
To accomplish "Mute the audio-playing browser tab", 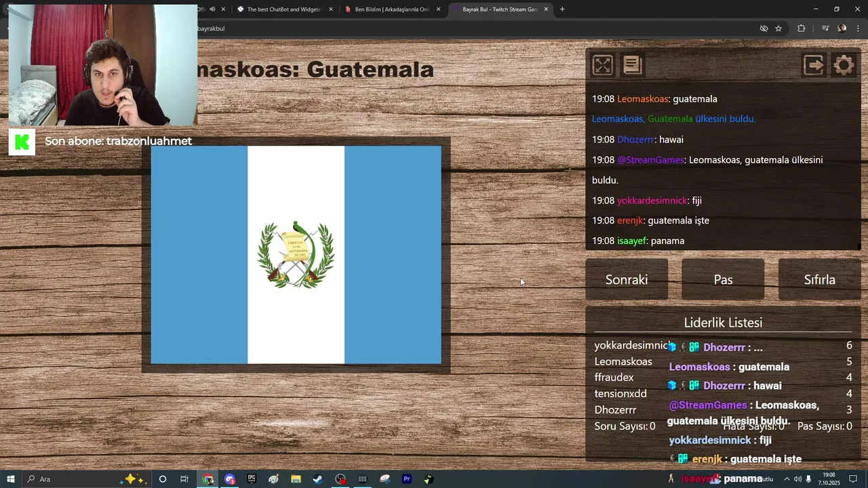I will pos(212,9).
